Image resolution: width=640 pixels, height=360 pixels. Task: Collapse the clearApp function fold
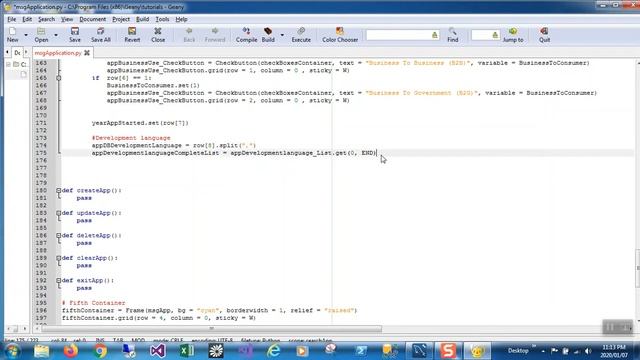[59, 258]
